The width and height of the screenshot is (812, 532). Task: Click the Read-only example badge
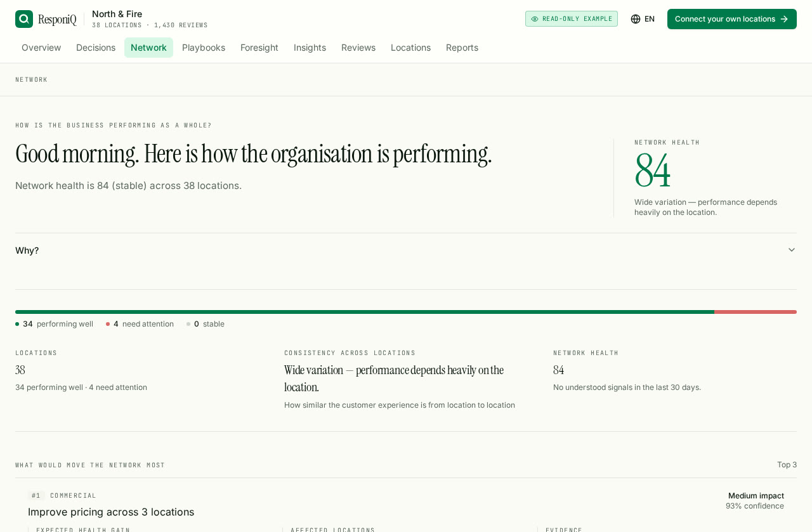tap(572, 19)
